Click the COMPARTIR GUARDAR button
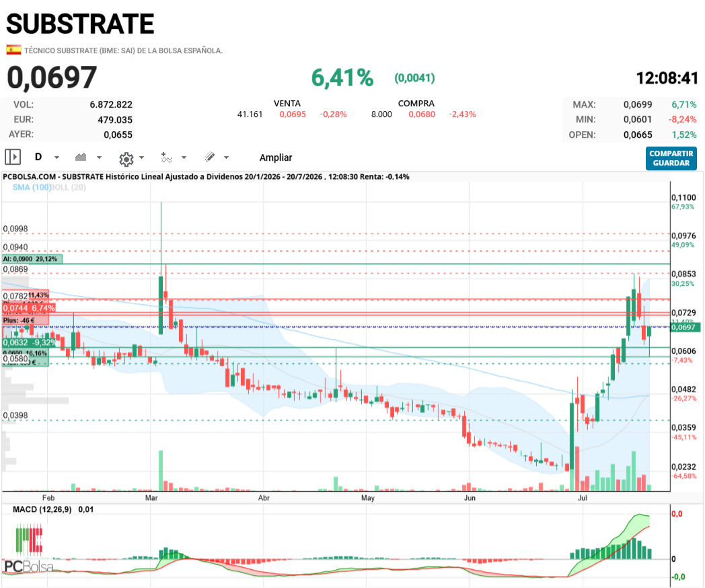This screenshot has height=588, width=705. tap(671, 158)
